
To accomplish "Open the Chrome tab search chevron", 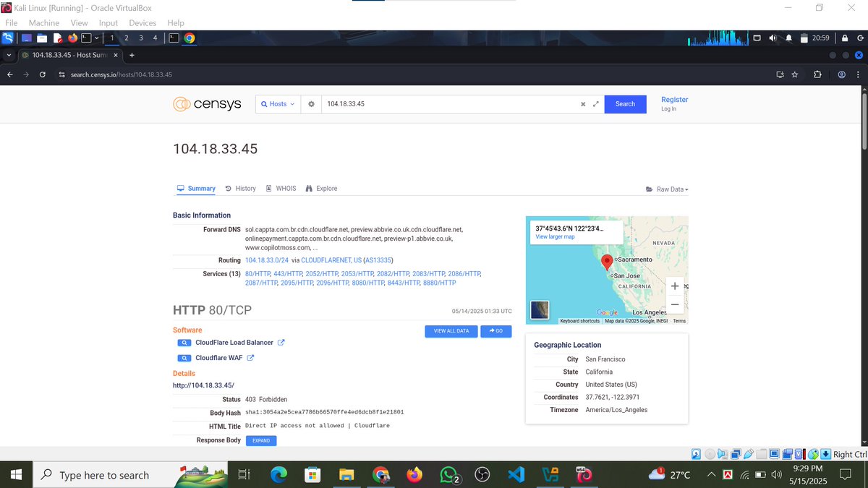I will tap(9, 55).
